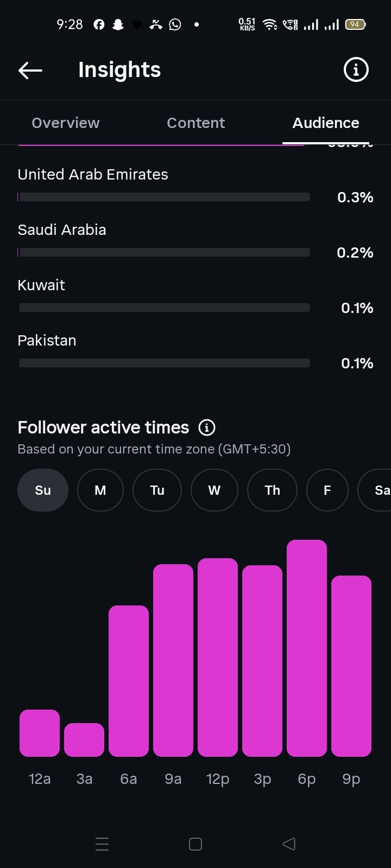Select the Audience tab
The image size is (391, 868).
[x=326, y=123]
